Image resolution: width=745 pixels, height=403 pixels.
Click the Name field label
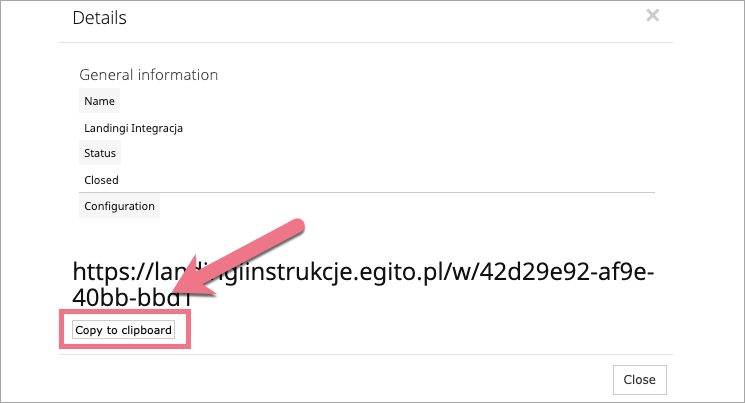(99, 101)
